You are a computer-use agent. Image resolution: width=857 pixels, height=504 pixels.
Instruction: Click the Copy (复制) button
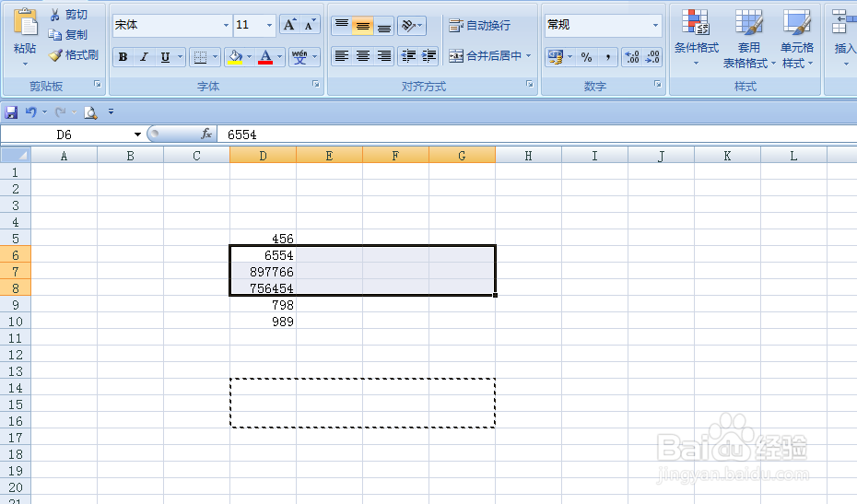(x=68, y=34)
